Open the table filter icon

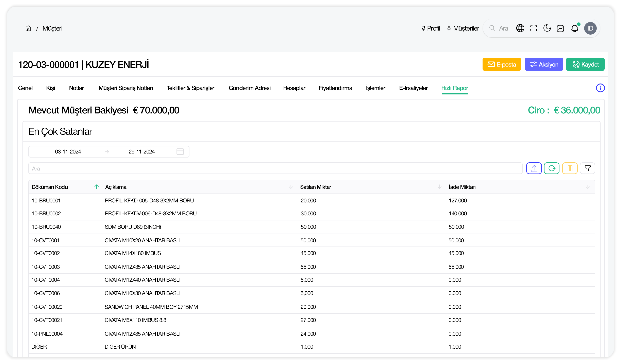587,168
